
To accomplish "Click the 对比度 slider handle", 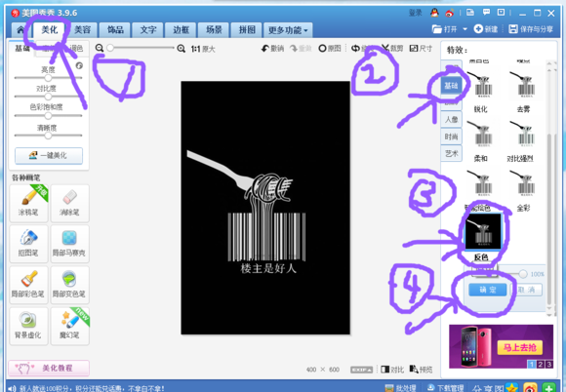I will (x=48, y=97).
